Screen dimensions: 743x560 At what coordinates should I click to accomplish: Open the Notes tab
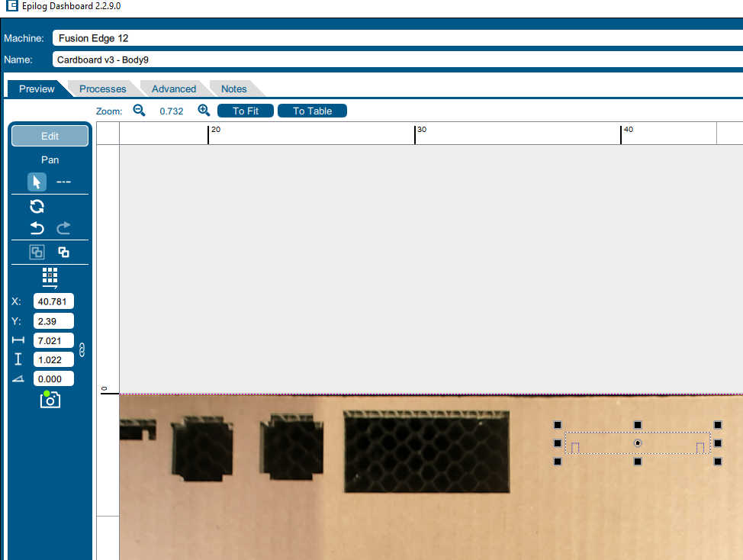coord(233,89)
